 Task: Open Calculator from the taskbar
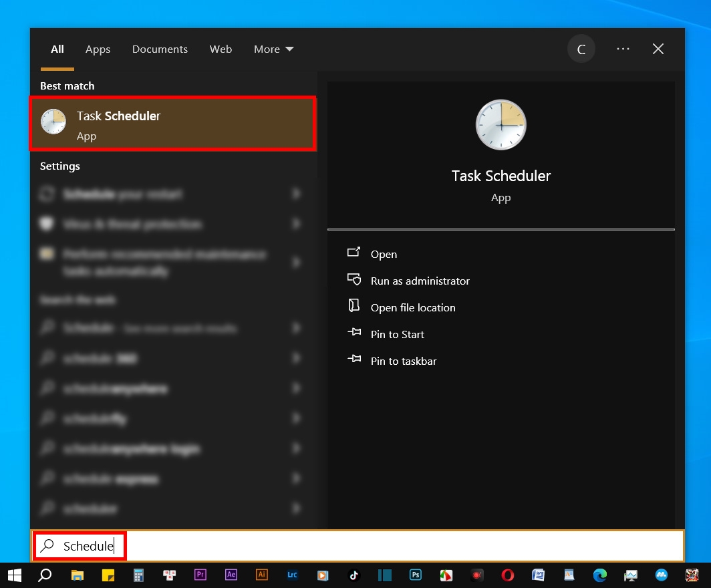(x=138, y=575)
